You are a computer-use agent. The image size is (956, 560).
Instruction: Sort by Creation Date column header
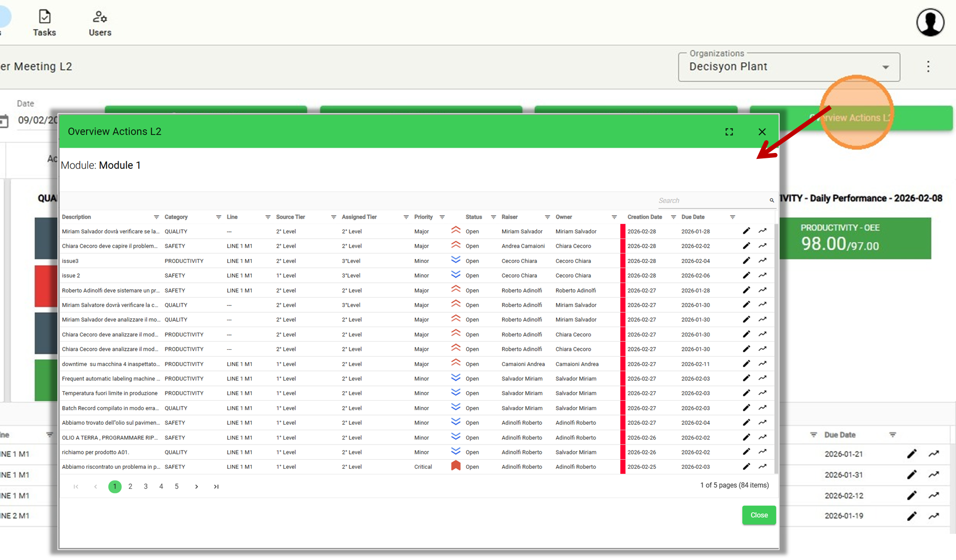coord(644,217)
